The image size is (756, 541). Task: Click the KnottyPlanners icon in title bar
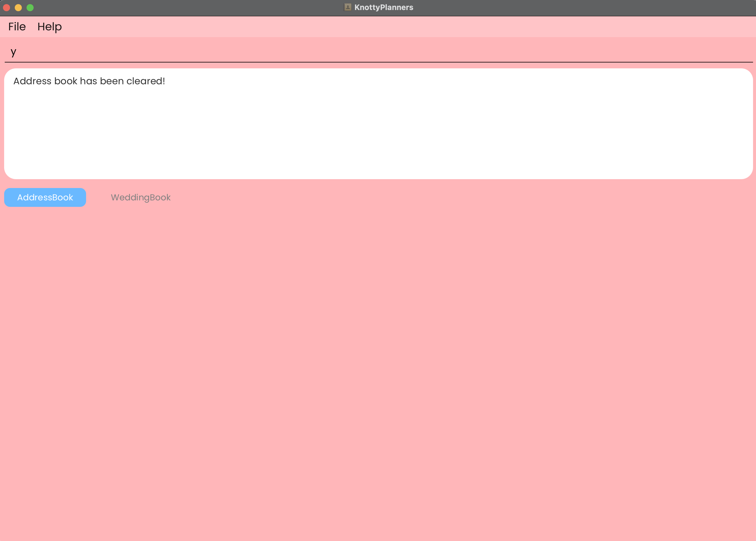click(x=348, y=7)
